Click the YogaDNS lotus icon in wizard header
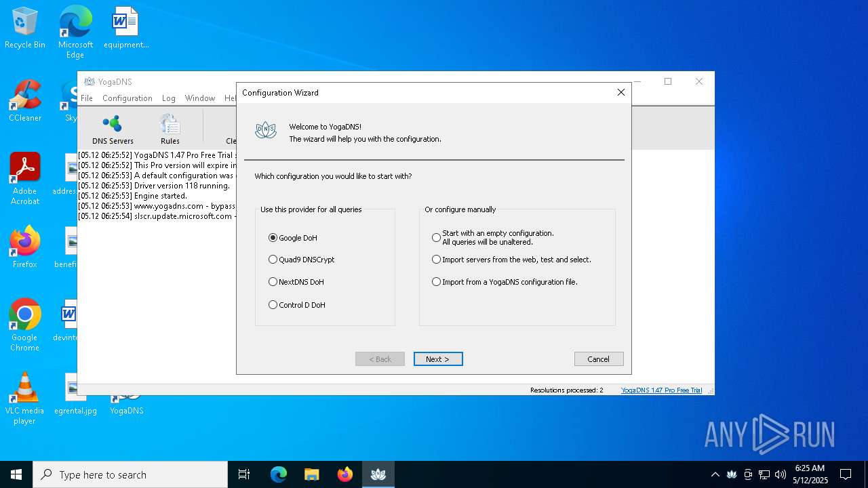868x488 pixels. (x=266, y=130)
